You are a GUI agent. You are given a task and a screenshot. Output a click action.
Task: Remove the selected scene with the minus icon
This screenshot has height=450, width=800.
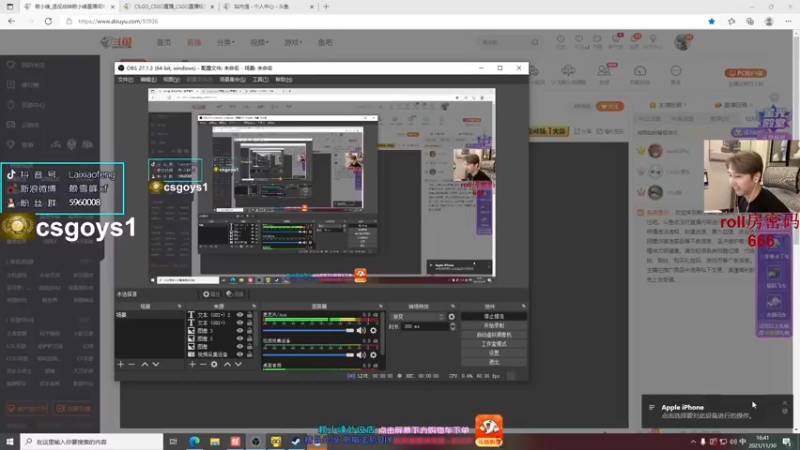(132, 364)
